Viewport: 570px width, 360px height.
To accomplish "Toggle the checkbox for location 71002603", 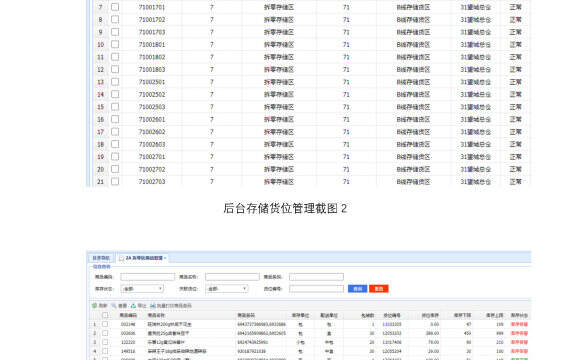I will (x=115, y=144).
